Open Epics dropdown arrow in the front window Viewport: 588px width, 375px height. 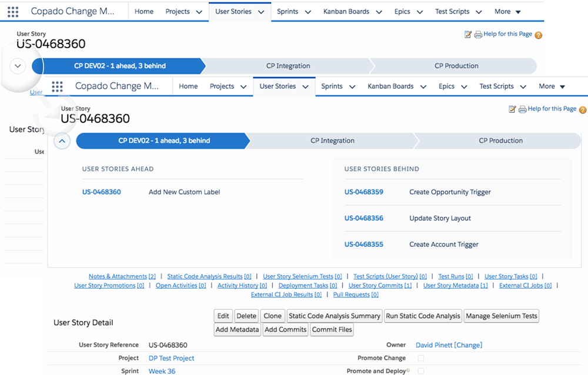click(x=465, y=86)
